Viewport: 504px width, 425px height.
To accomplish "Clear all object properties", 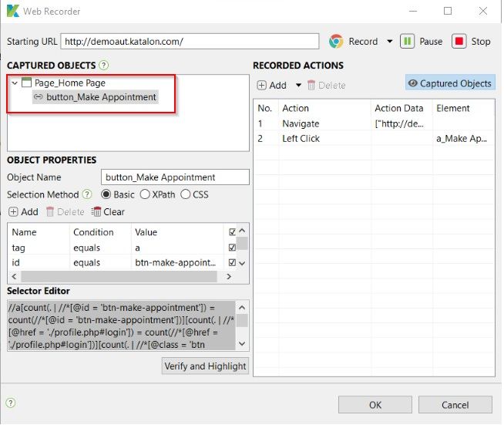I will tap(108, 212).
